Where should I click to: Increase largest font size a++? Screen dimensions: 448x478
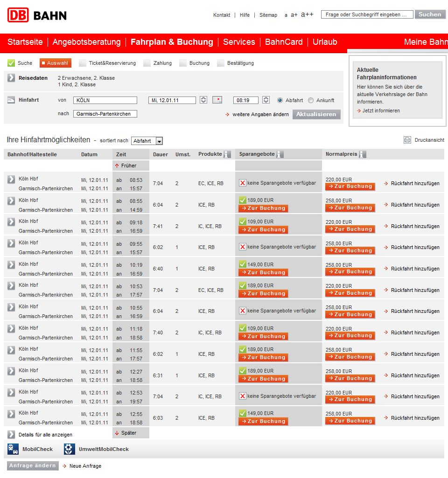(307, 14)
